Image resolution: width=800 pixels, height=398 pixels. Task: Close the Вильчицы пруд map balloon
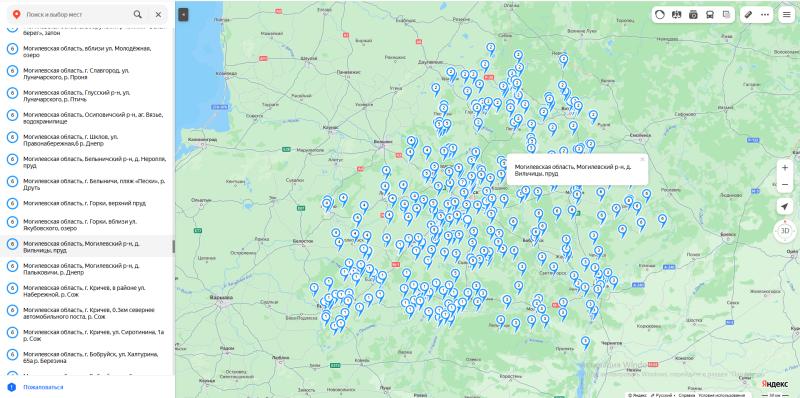pyautogui.click(x=642, y=159)
